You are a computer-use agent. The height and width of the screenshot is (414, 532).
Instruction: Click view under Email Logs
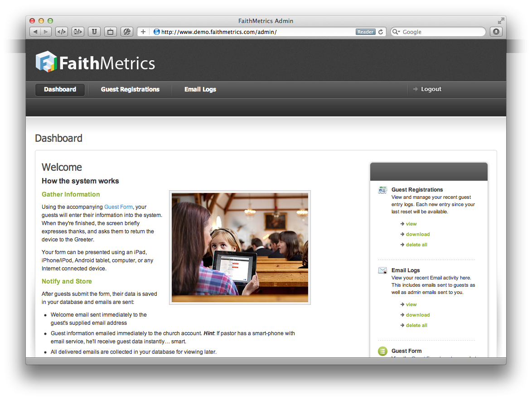[411, 304]
